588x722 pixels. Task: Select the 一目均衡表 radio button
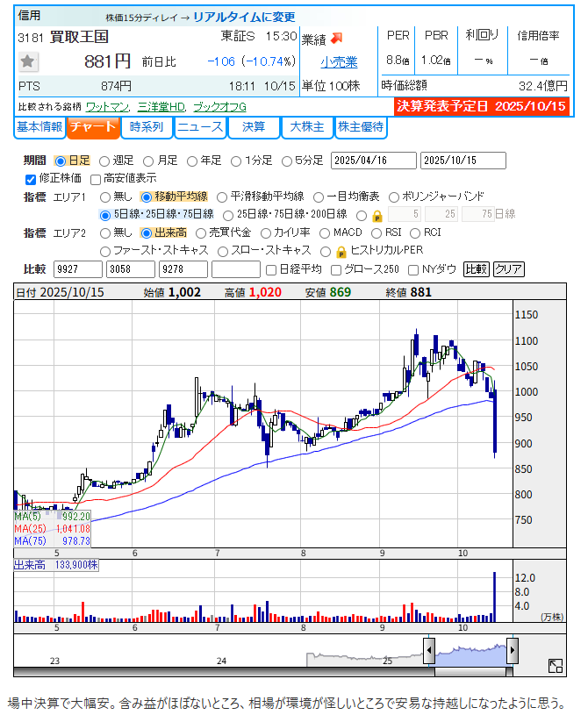click(x=319, y=197)
